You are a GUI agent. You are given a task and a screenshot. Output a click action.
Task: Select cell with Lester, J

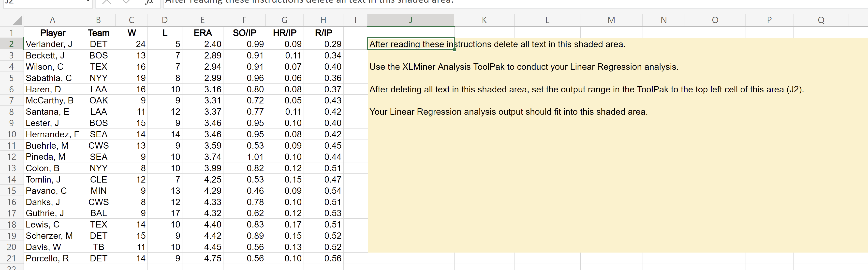(x=53, y=123)
